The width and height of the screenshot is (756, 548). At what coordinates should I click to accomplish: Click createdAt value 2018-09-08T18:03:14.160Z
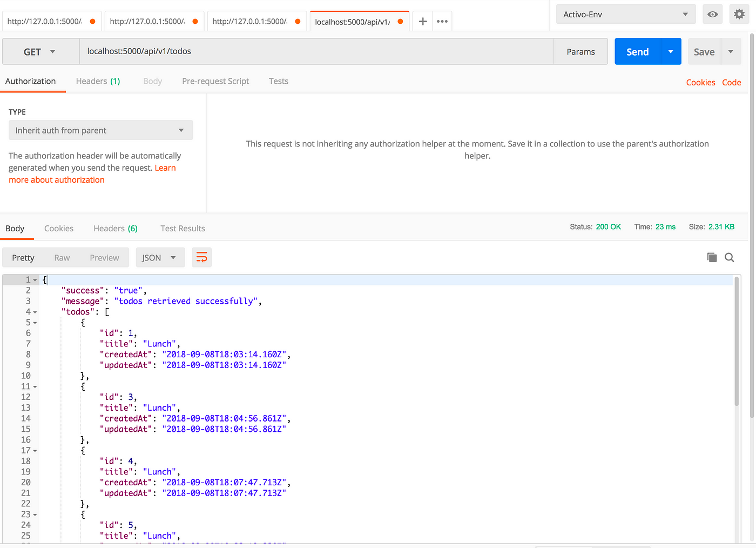(224, 355)
